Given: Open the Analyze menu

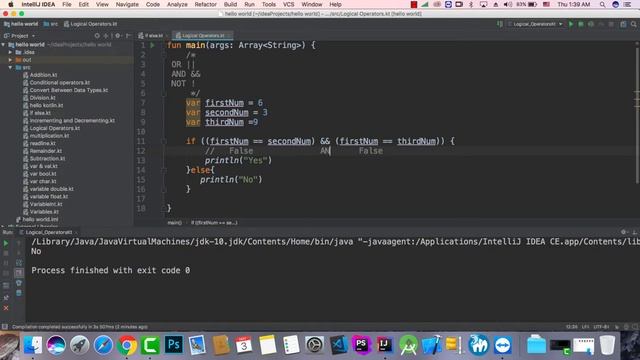Looking at the screenshot, I should [x=177, y=4].
